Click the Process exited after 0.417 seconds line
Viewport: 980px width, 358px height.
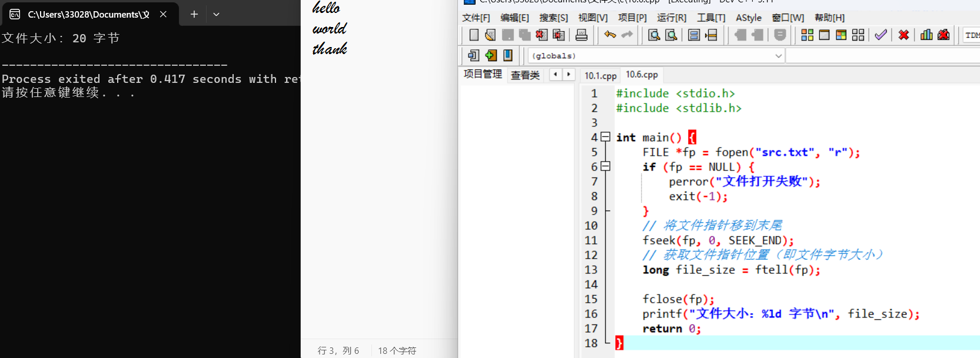click(151, 79)
